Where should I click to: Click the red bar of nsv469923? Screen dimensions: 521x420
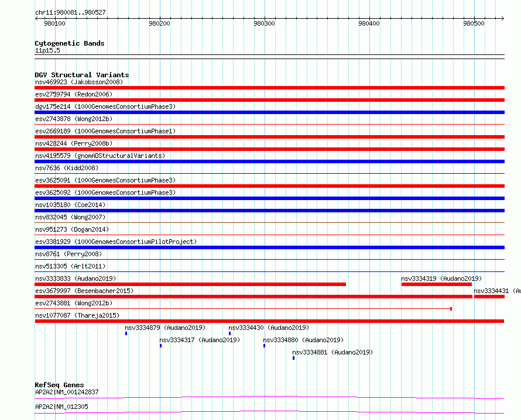(269, 88)
